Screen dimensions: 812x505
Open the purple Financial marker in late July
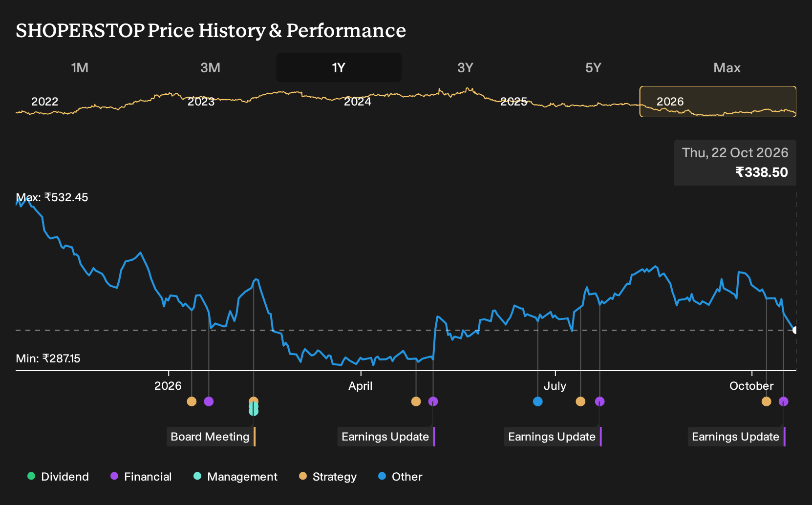click(600, 401)
